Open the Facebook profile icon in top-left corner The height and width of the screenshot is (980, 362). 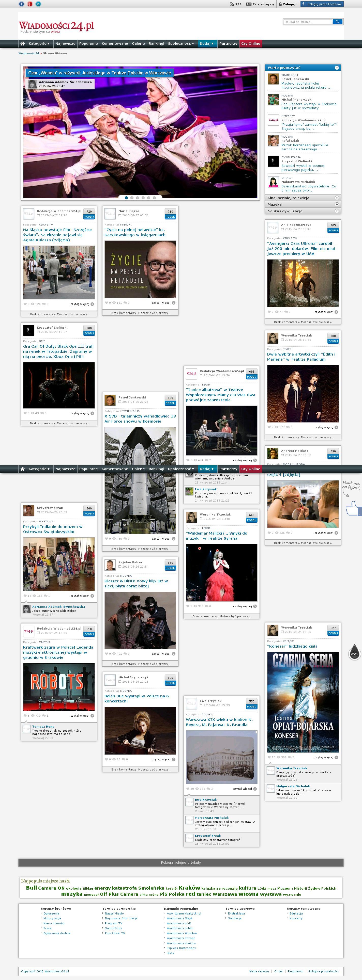tap(21, 4)
